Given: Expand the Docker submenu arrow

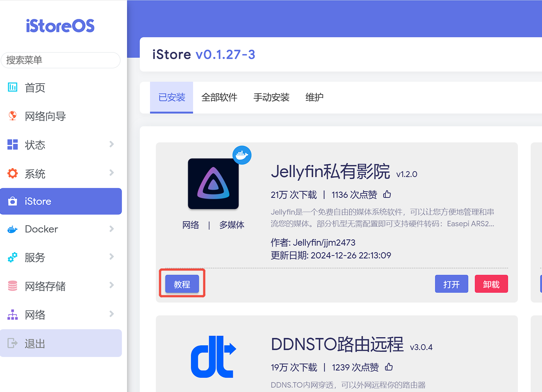Looking at the screenshot, I should coord(112,229).
